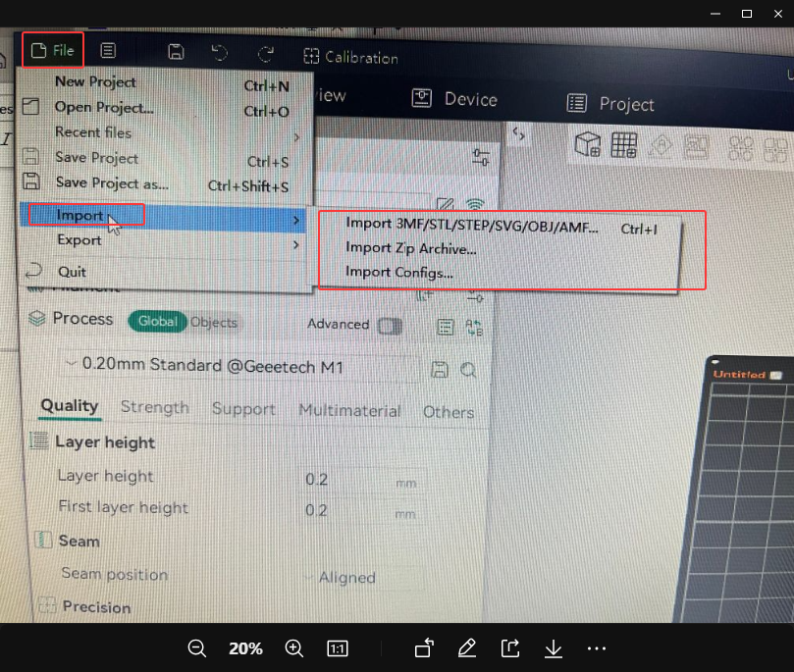
Task: Switch Process scope to Global
Action: point(157,322)
